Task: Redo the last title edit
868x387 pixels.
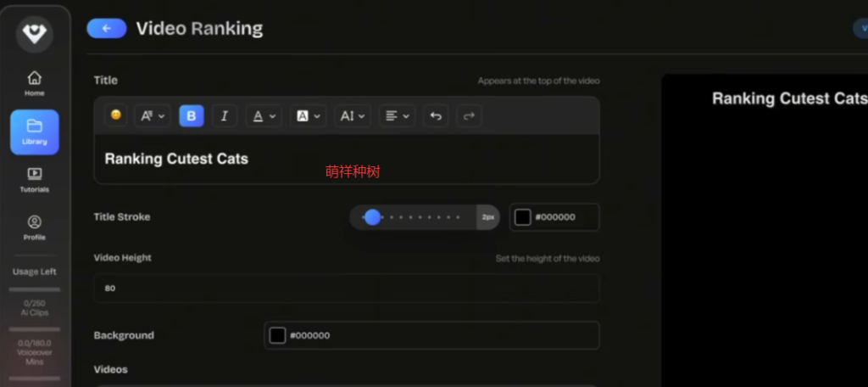Action: tap(469, 115)
